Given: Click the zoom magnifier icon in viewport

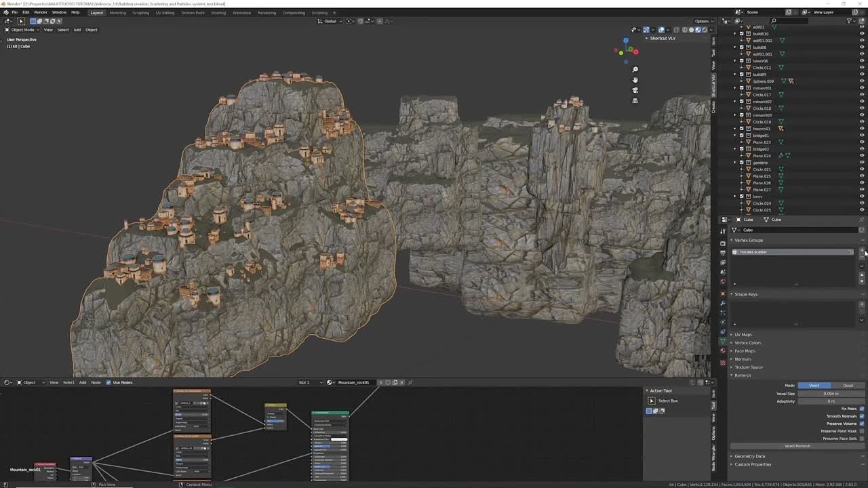Looking at the screenshot, I should [x=635, y=70].
